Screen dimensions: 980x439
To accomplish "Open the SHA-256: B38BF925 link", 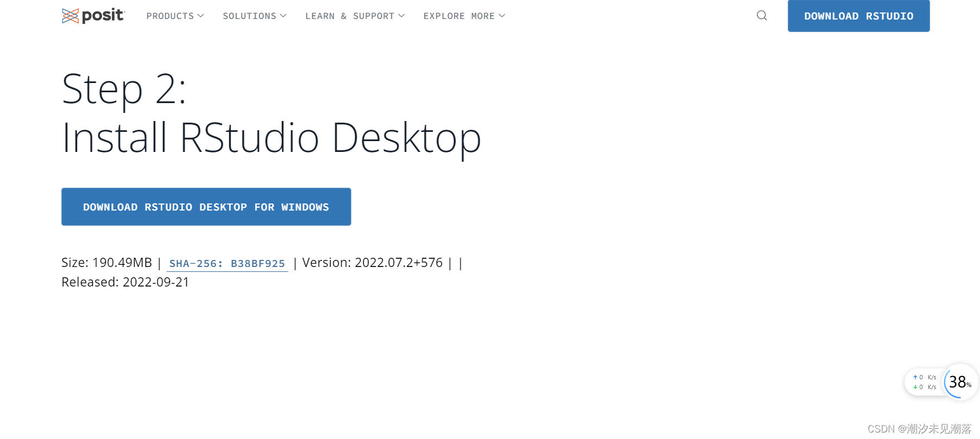I will (227, 264).
